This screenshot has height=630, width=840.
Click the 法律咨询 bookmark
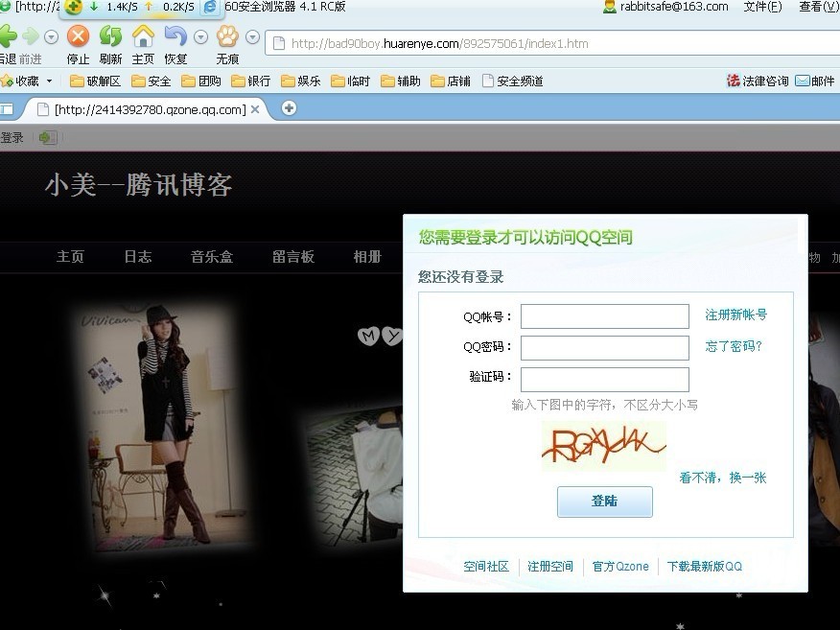[758, 81]
